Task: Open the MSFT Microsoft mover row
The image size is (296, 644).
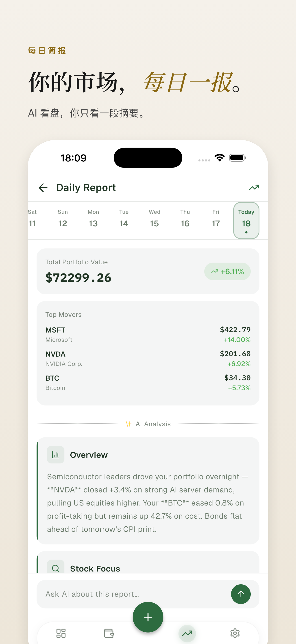Action: [x=148, y=335]
